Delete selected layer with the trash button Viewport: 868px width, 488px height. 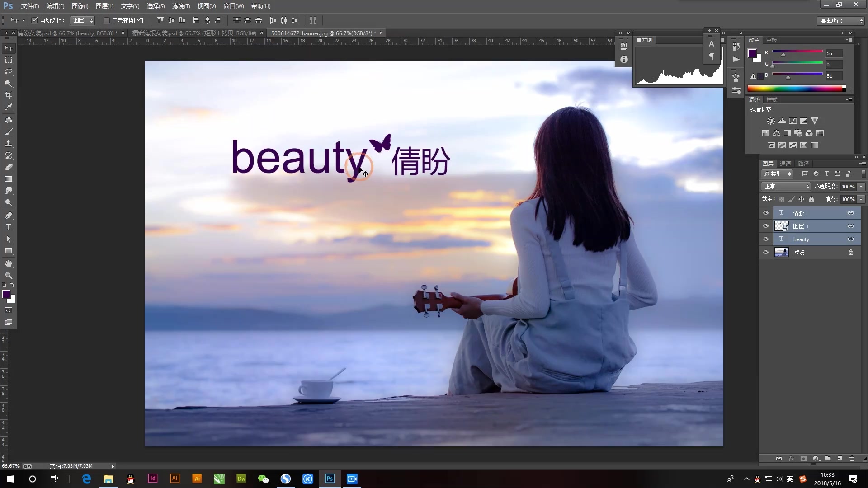[x=852, y=458]
